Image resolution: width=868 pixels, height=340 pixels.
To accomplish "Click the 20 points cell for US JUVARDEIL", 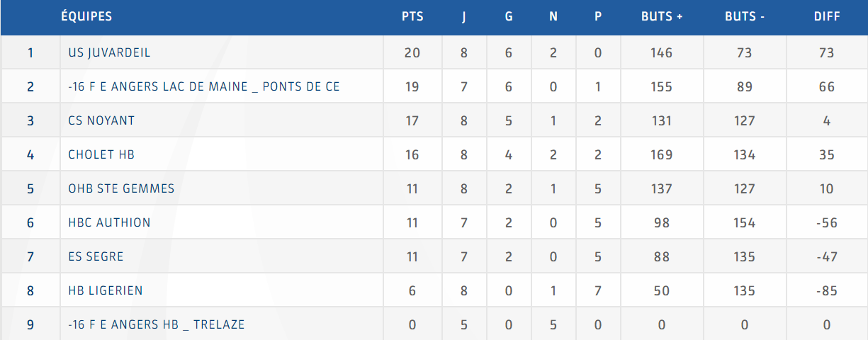I will click(x=412, y=53).
